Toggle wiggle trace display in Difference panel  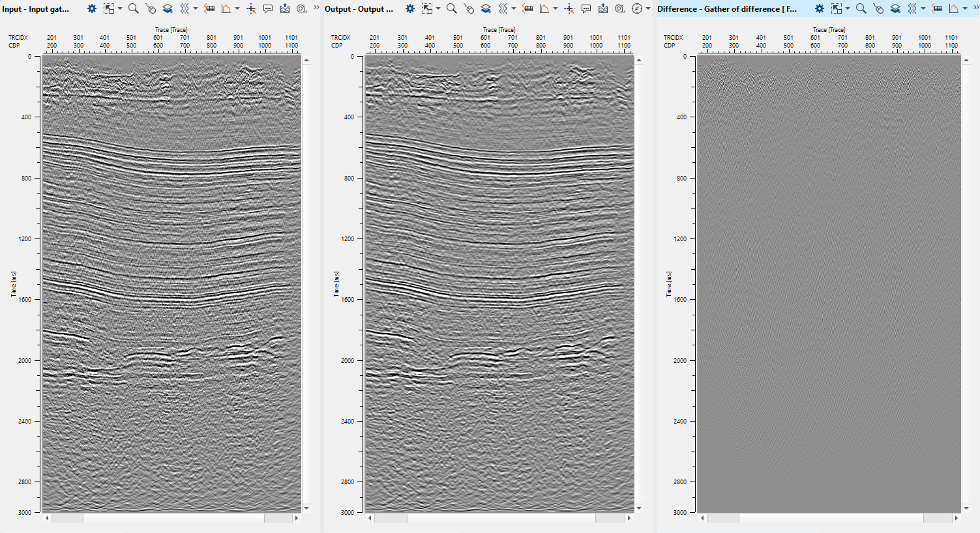click(912, 8)
